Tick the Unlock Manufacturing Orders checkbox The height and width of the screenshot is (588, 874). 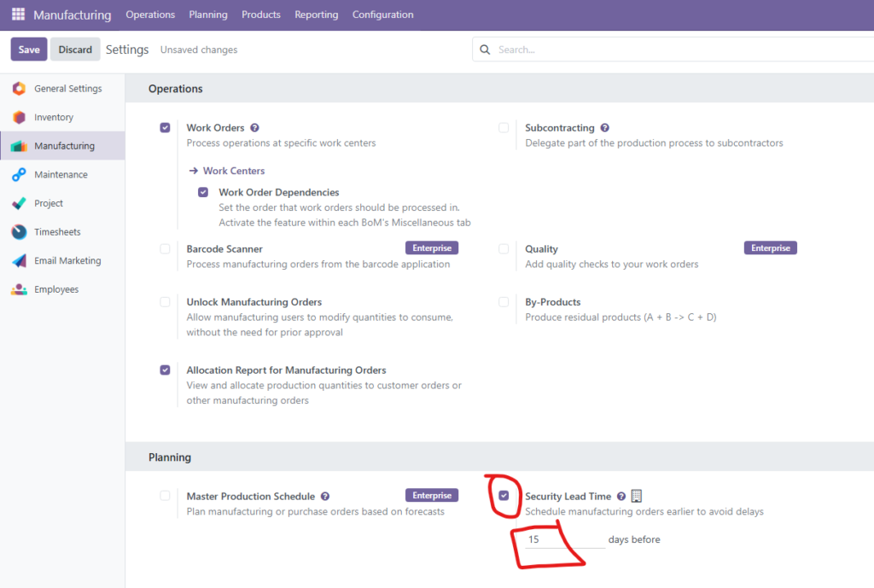tap(165, 302)
